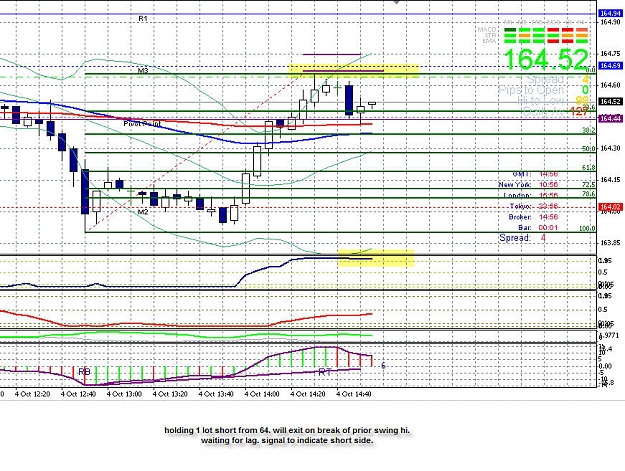Click the 164.90 price axis label
Viewport: 625px width, 471px height.
point(610,22)
